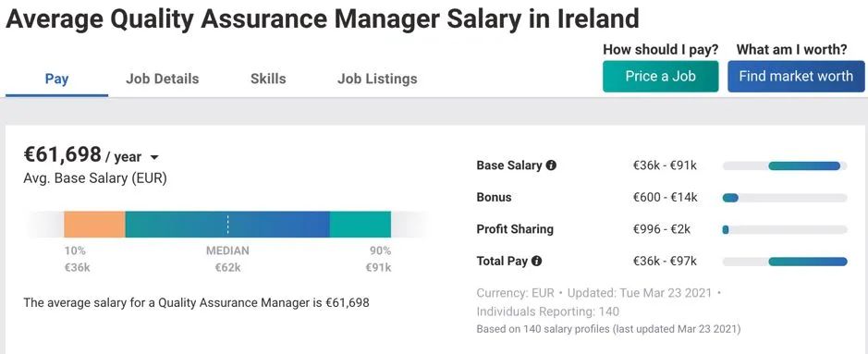
Task: Click the Base Salary info icon
Action: tap(551, 165)
